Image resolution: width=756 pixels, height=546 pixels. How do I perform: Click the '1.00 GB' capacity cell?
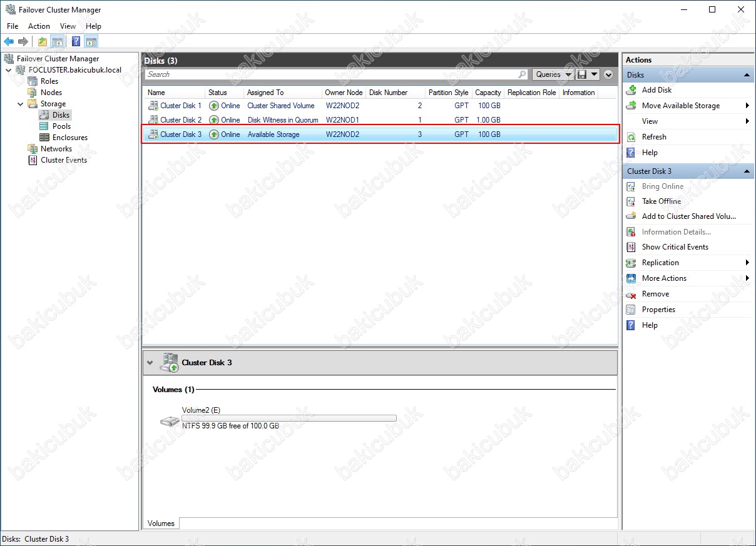click(488, 120)
